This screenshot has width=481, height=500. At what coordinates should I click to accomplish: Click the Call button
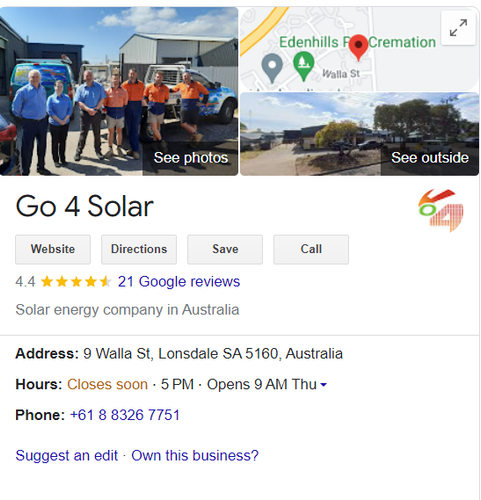tap(311, 249)
